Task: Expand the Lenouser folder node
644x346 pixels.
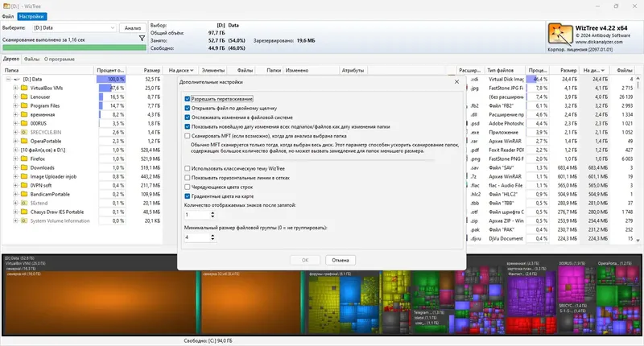Action: click(15, 97)
